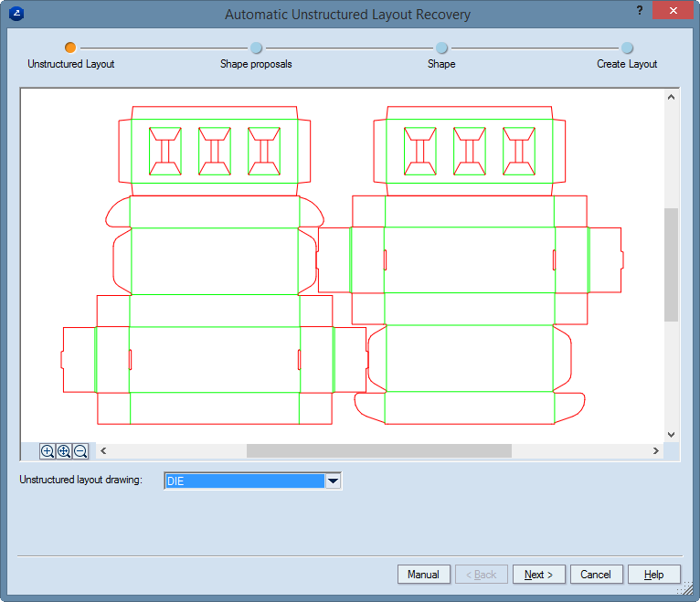Proceed with the Next > button

(538, 575)
